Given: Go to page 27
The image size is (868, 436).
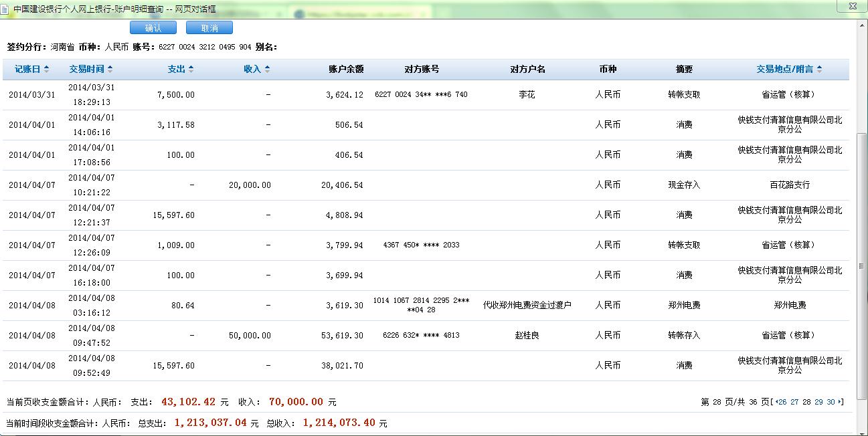Looking at the screenshot, I should click(x=794, y=402).
